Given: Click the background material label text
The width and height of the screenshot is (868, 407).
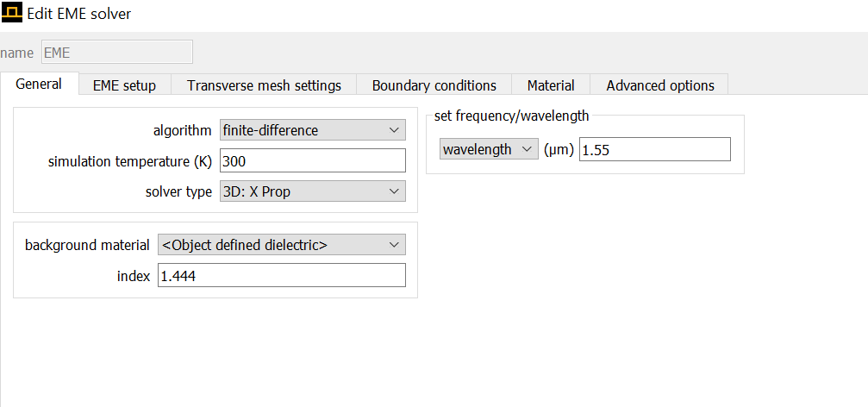Looking at the screenshot, I should 87,245.
